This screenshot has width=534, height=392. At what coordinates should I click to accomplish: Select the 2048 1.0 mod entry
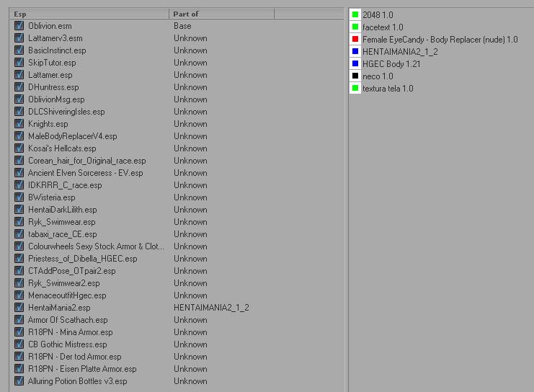(378, 15)
